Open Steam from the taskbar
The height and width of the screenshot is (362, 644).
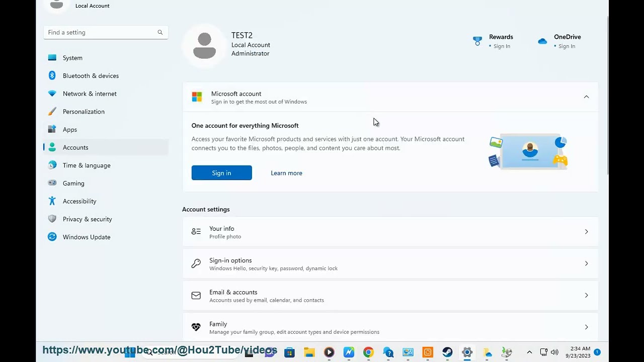tap(447, 352)
